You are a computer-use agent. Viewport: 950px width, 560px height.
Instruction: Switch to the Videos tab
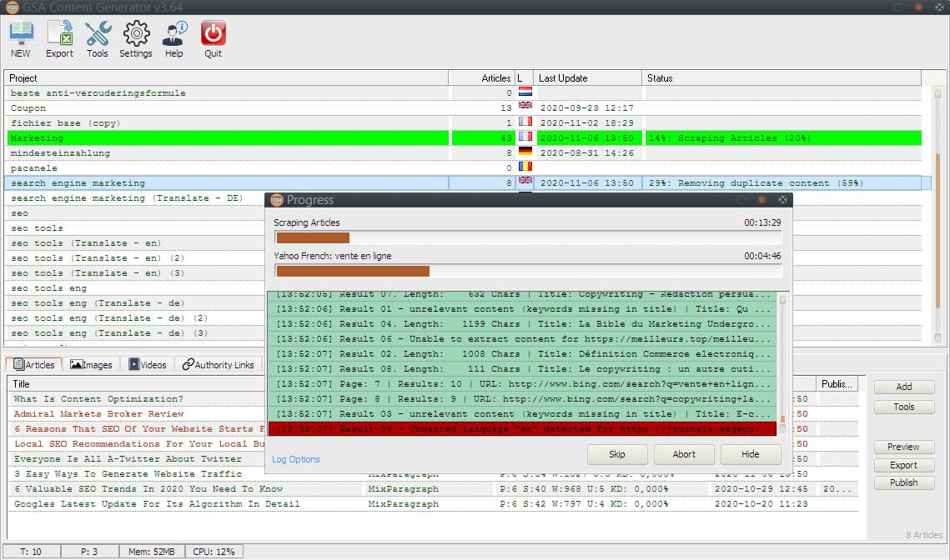(x=148, y=365)
